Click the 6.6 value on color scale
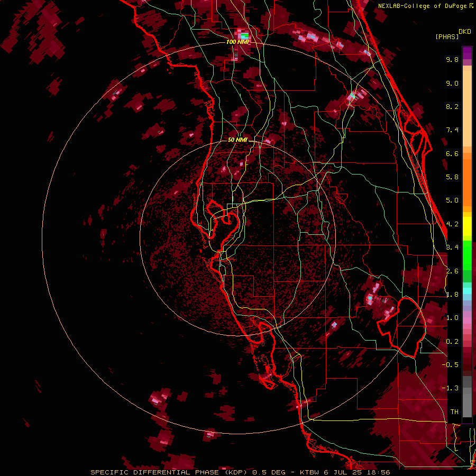Image resolution: width=476 pixels, height=476 pixels. click(452, 153)
